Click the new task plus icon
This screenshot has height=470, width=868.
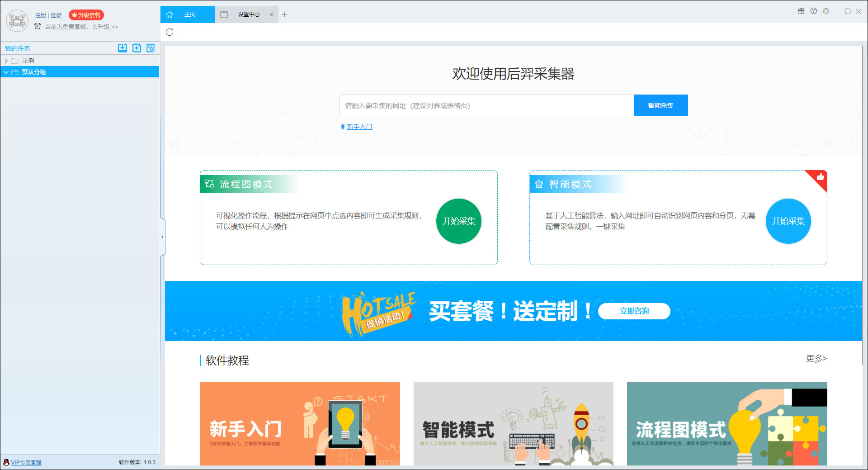coord(137,48)
